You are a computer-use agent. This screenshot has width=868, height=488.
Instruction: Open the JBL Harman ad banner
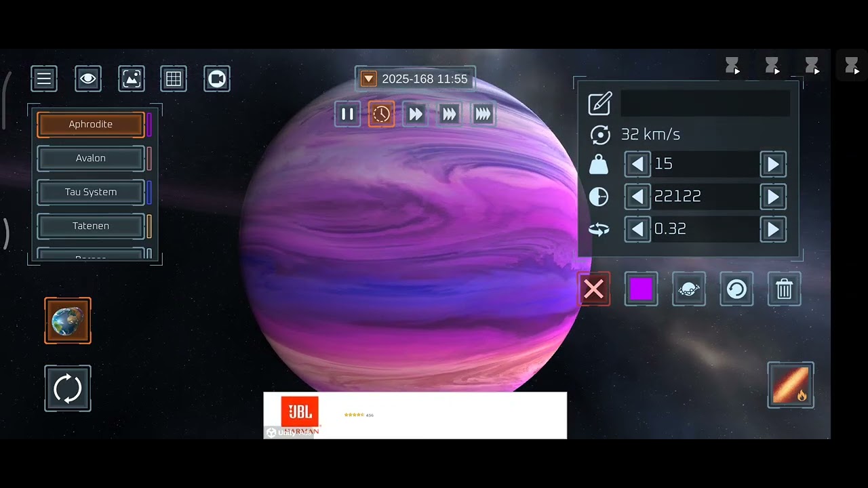click(415, 415)
